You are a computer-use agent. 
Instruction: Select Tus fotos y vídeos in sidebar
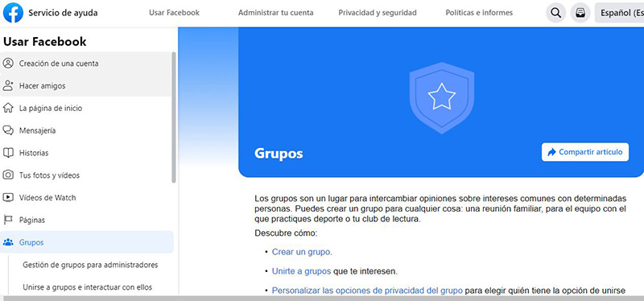87,175
